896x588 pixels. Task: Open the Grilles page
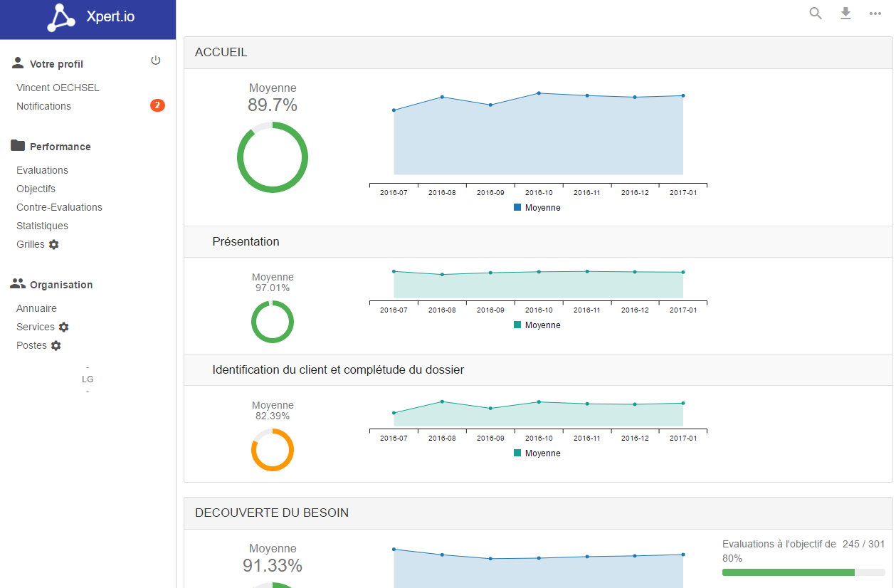pos(30,244)
